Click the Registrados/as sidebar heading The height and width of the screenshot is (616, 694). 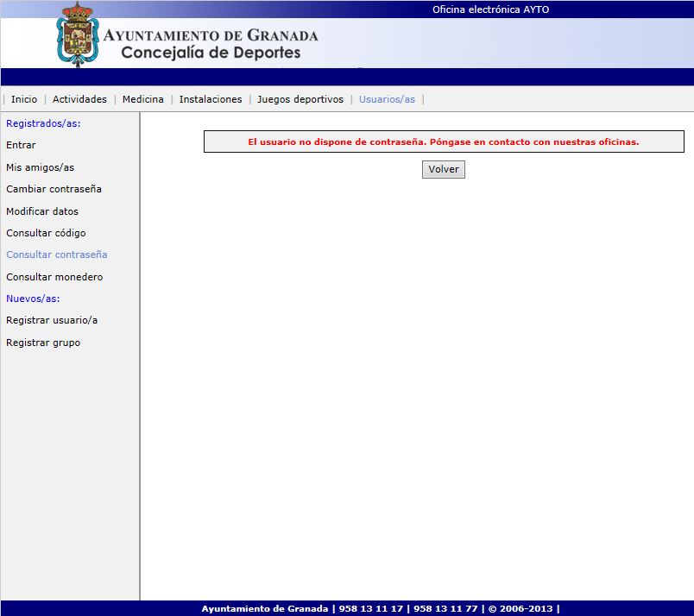[43, 123]
